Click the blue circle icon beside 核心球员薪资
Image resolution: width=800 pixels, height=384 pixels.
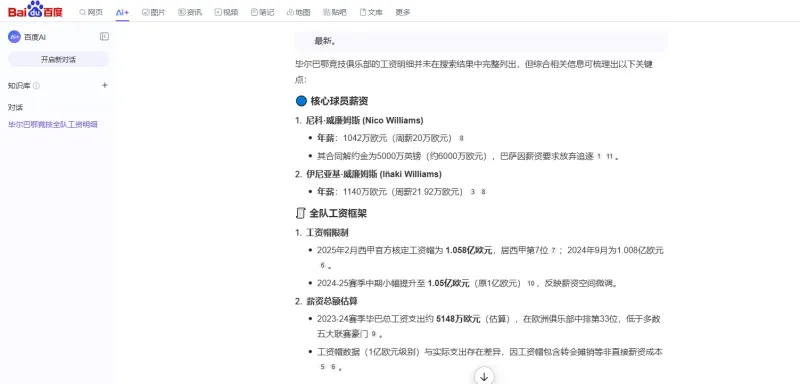[x=301, y=101]
